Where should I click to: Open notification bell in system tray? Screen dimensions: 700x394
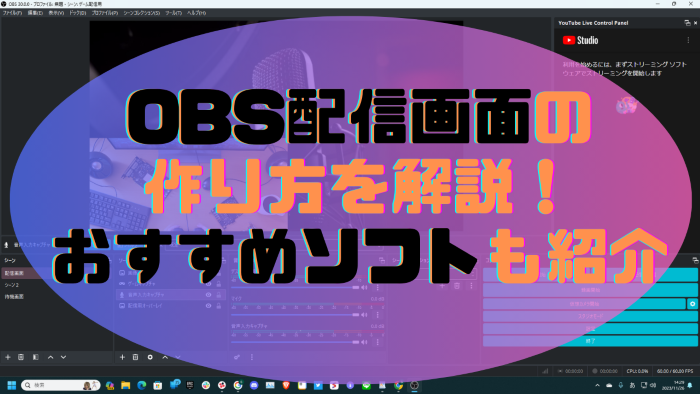(x=690, y=385)
